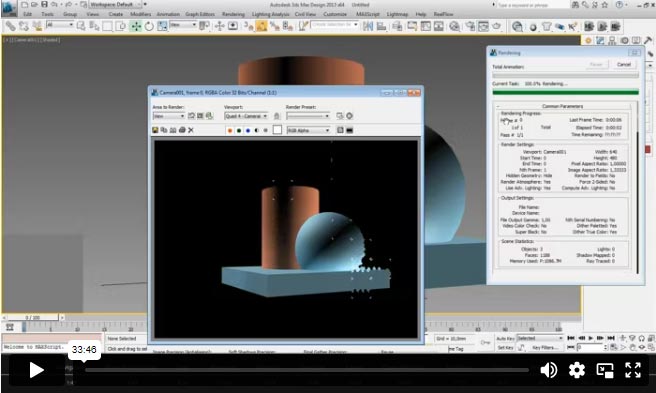Open the Edit menu
The width and height of the screenshot is (656, 393).
click(28, 14)
